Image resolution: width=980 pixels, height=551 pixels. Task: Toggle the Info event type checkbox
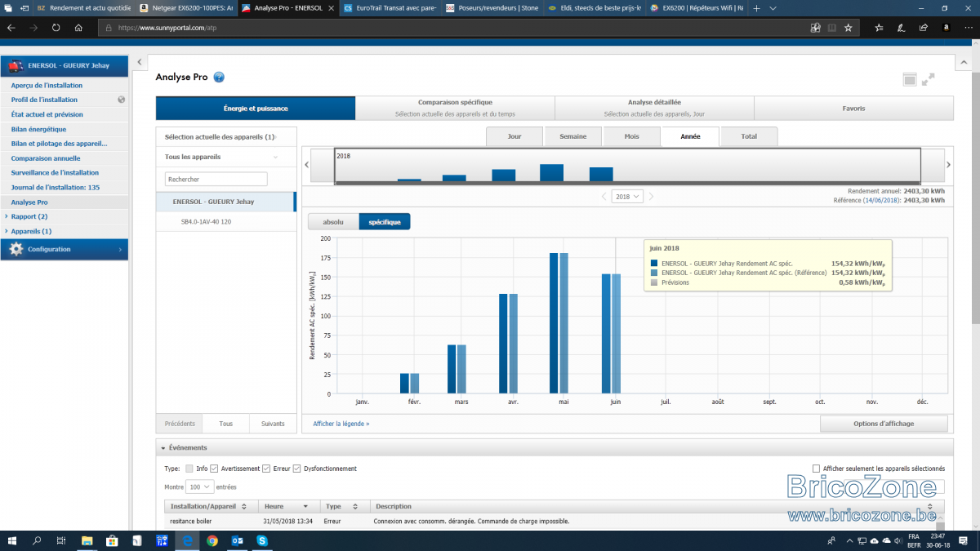(x=189, y=469)
